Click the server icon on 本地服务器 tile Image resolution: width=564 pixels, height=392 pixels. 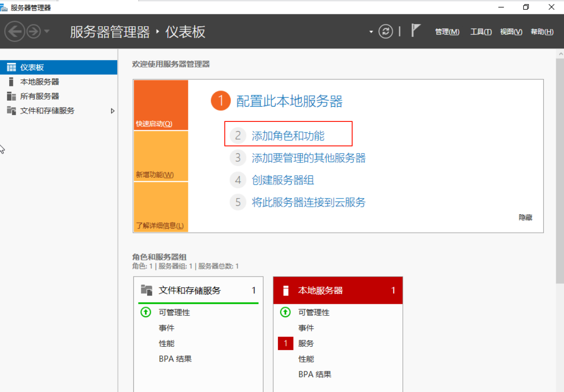click(x=286, y=290)
